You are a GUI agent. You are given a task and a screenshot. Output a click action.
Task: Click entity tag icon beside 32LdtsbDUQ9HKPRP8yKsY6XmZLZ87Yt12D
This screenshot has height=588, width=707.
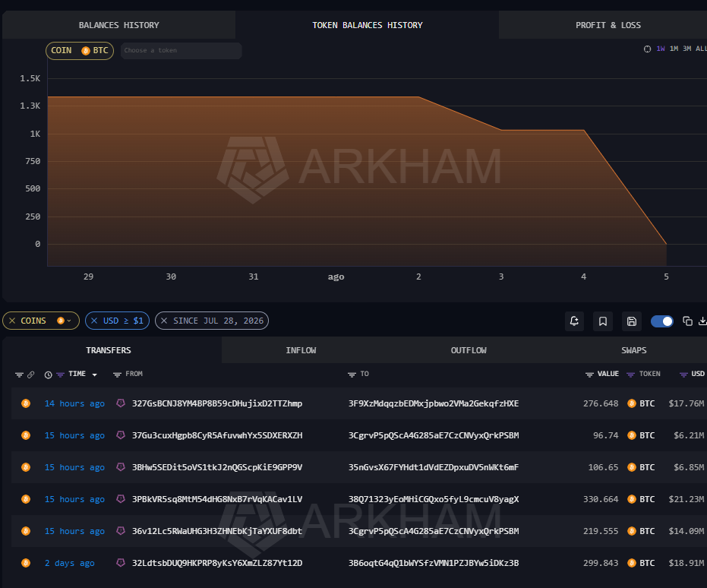[121, 563]
